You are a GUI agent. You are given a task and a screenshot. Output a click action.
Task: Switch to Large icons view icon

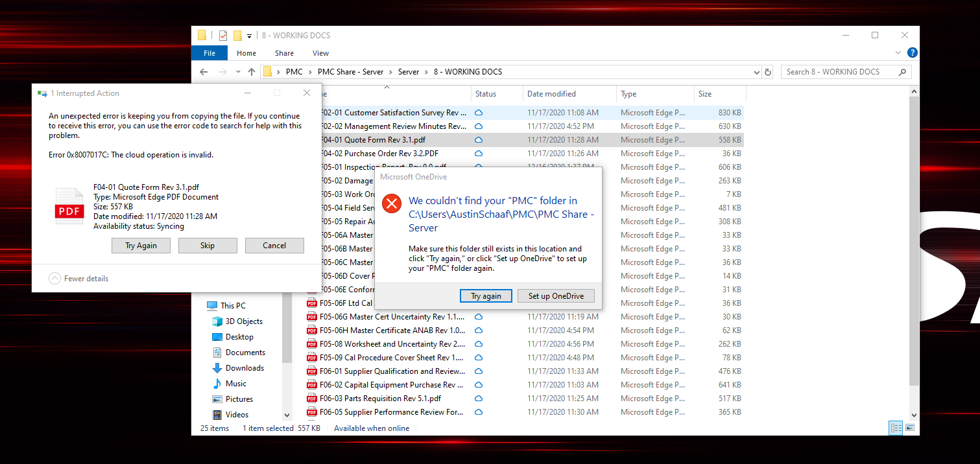coord(910,428)
